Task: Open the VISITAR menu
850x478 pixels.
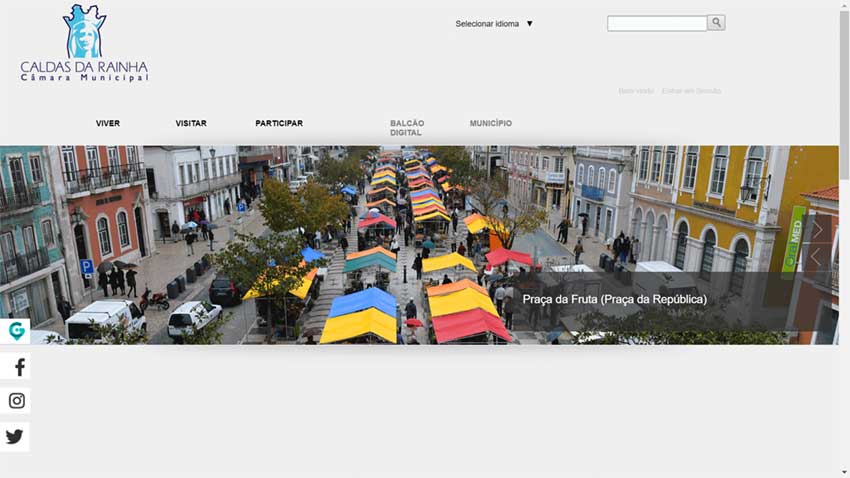Action: click(x=191, y=124)
